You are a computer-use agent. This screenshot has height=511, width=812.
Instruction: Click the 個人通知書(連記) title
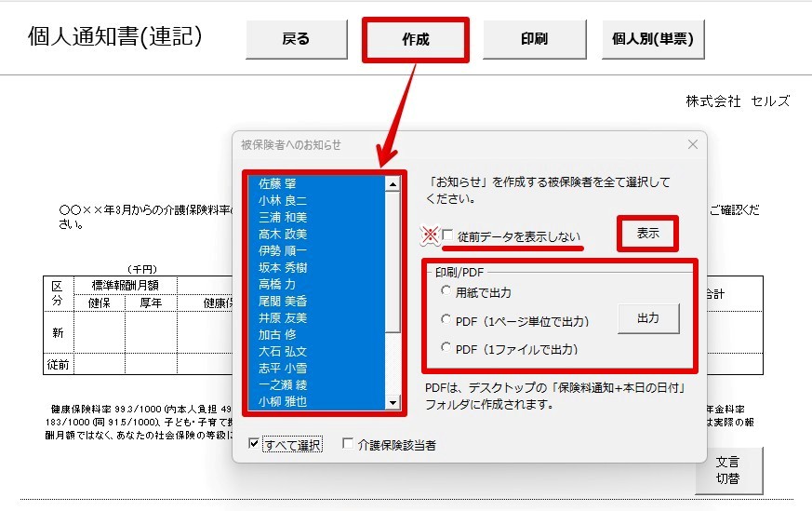coord(115,36)
